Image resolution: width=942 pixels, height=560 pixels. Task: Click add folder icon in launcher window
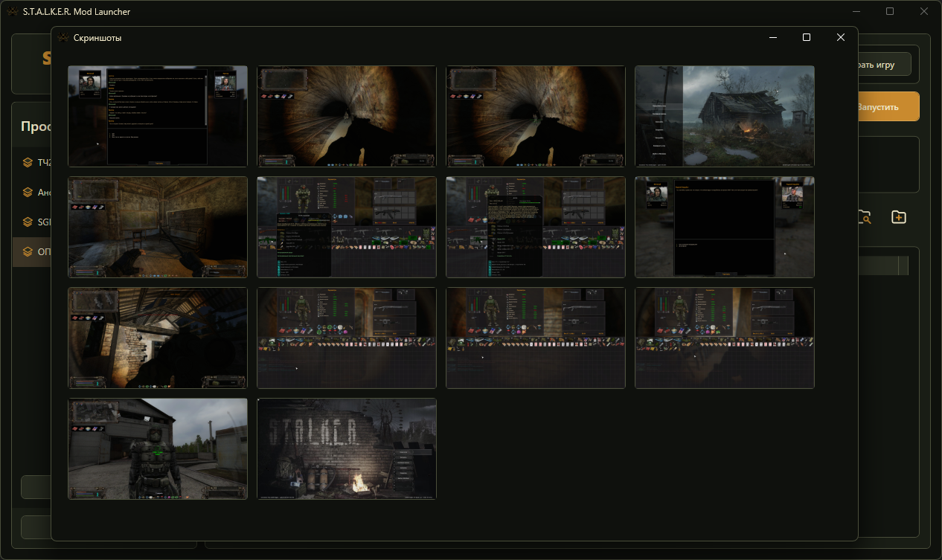coord(899,217)
